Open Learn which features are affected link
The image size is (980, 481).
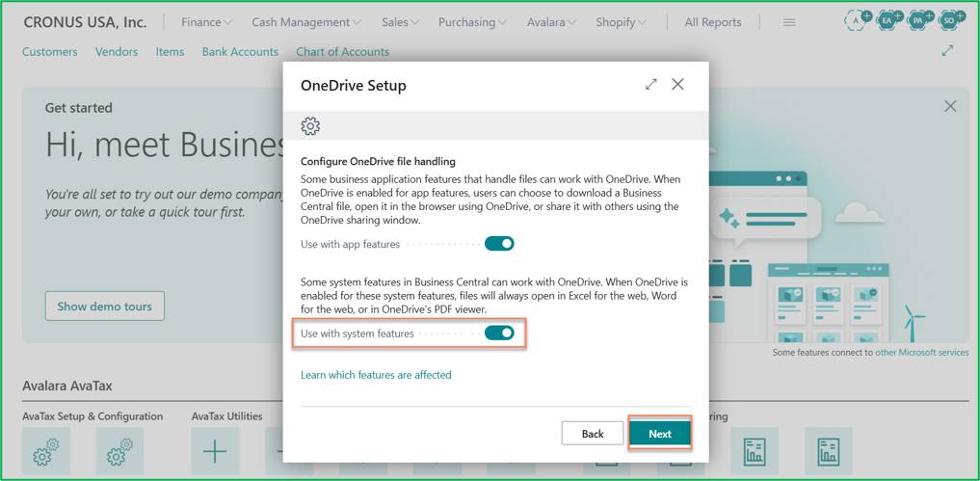coord(376,375)
